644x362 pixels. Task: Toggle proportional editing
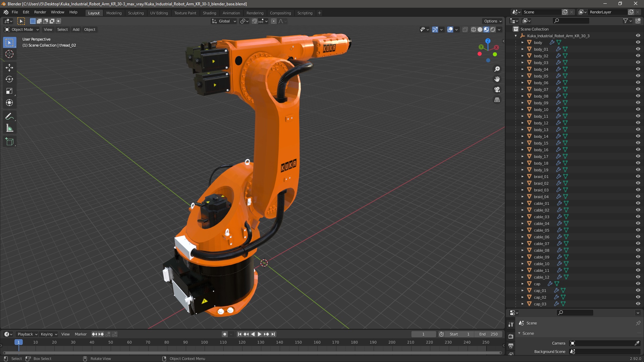pyautogui.click(x=274, y=21)
